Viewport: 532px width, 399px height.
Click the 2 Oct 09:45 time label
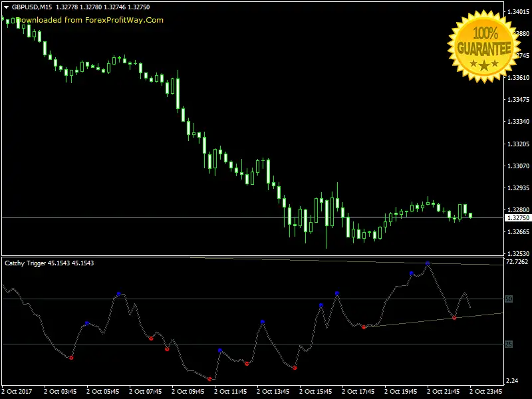coord(188,392)
